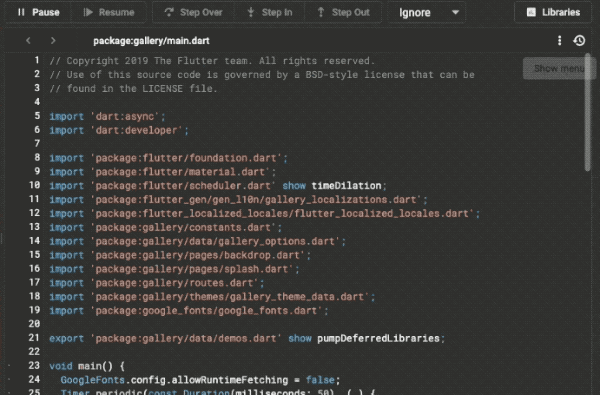Click the package:gallery/main.dart file title

coord(151,41)
